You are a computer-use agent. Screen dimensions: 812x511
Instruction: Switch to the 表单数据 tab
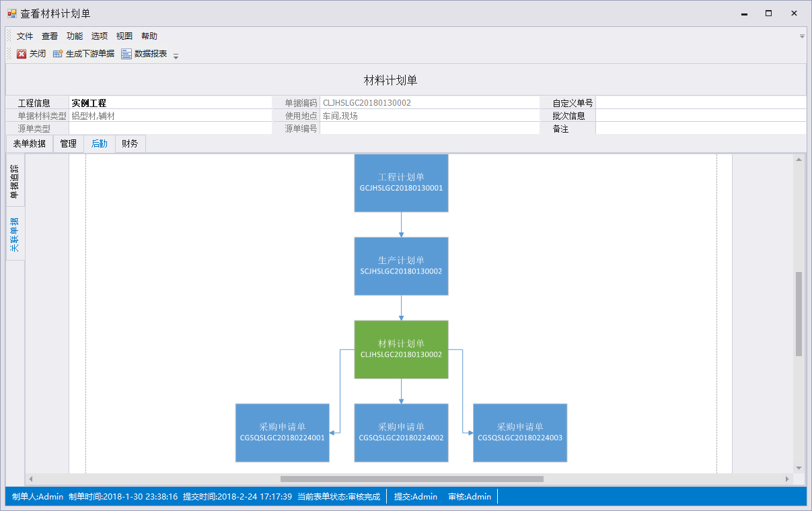pyautogui.click(x=30, y=143)
